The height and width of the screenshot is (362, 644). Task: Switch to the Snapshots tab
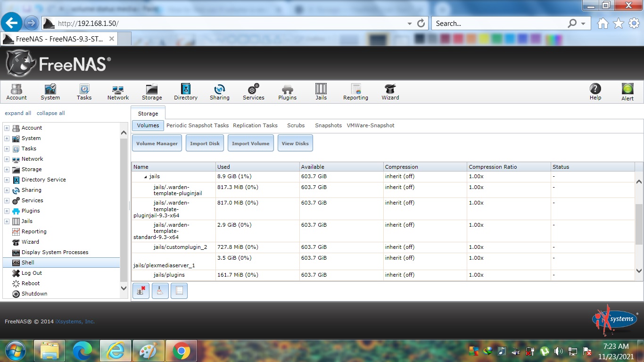pos(328,125)
